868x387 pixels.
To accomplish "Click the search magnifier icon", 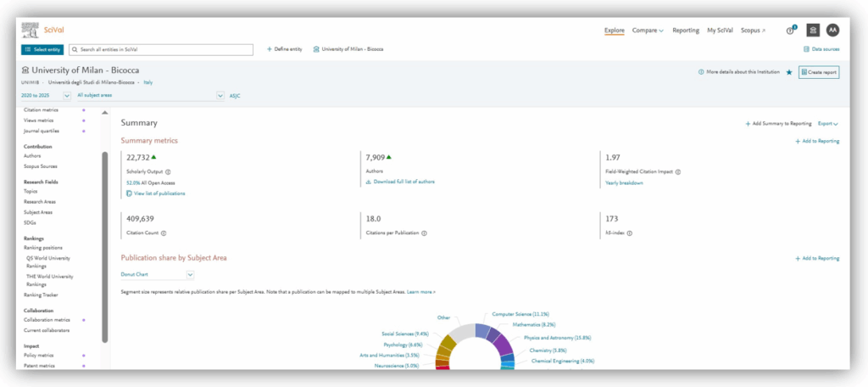I will click(75, 49).
